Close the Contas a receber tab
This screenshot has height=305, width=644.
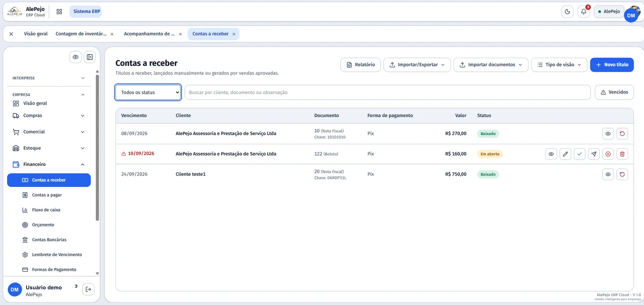(234, 34)
